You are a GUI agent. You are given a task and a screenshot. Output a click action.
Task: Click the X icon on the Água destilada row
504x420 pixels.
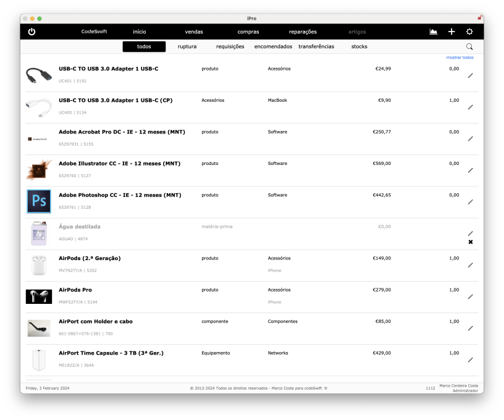click(x=471, y=241)
